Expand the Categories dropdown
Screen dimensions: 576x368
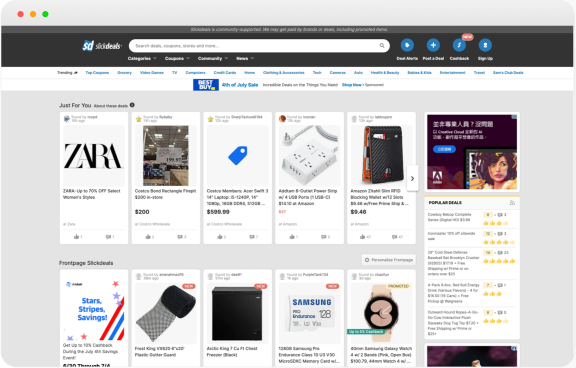click(x=142, y=58)
